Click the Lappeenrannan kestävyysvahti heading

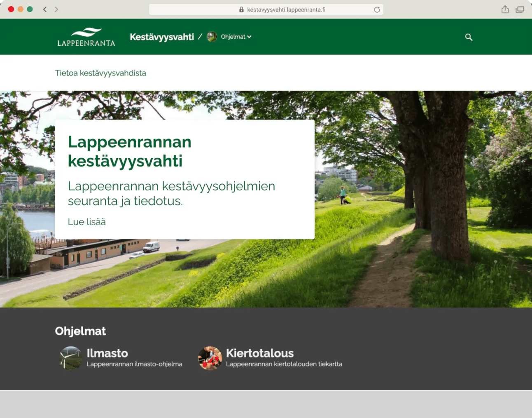click(130, 151)
